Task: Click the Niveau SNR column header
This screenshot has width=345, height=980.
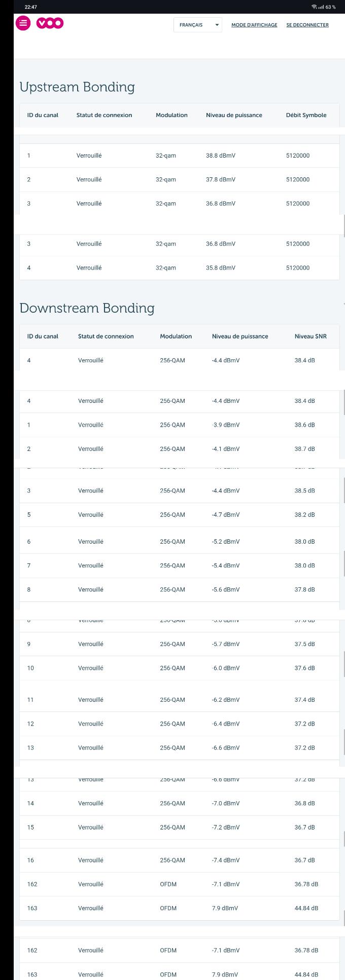Action: tap(310, 336)
